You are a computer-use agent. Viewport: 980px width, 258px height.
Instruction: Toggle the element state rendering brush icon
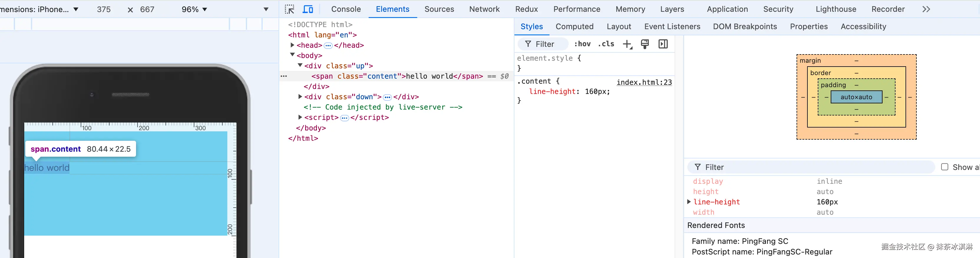tap(645, 44)
